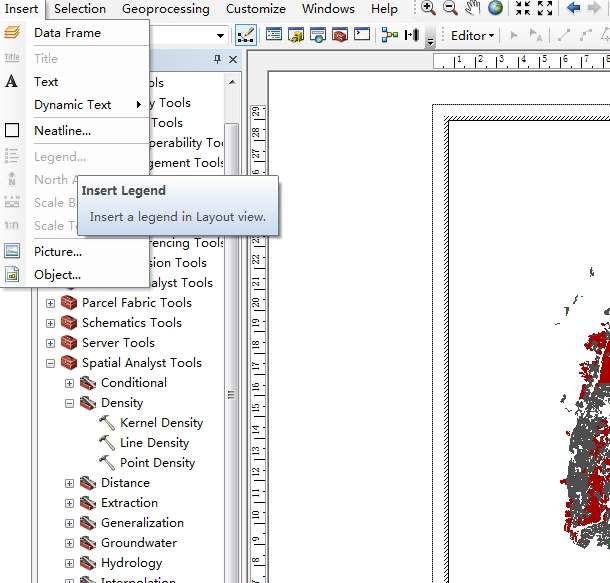Open the Search window icon

coord(318,35)
